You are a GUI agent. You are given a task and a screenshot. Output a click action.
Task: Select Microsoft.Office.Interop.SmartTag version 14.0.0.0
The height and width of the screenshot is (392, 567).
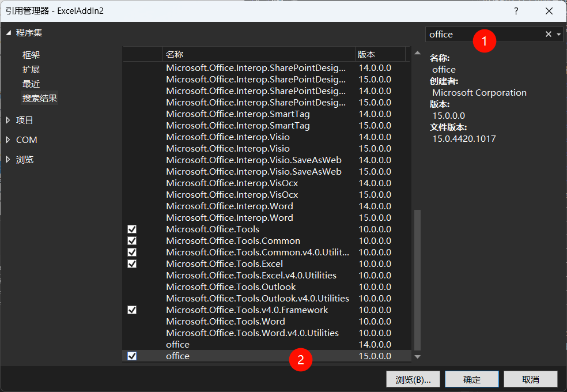(x=267, y=114)
